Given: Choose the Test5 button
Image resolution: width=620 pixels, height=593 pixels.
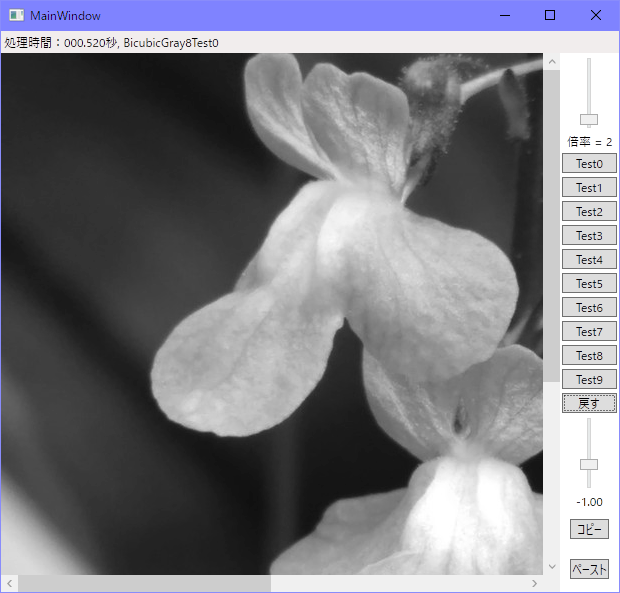Looking at the screenshot, I should point(589,283).
